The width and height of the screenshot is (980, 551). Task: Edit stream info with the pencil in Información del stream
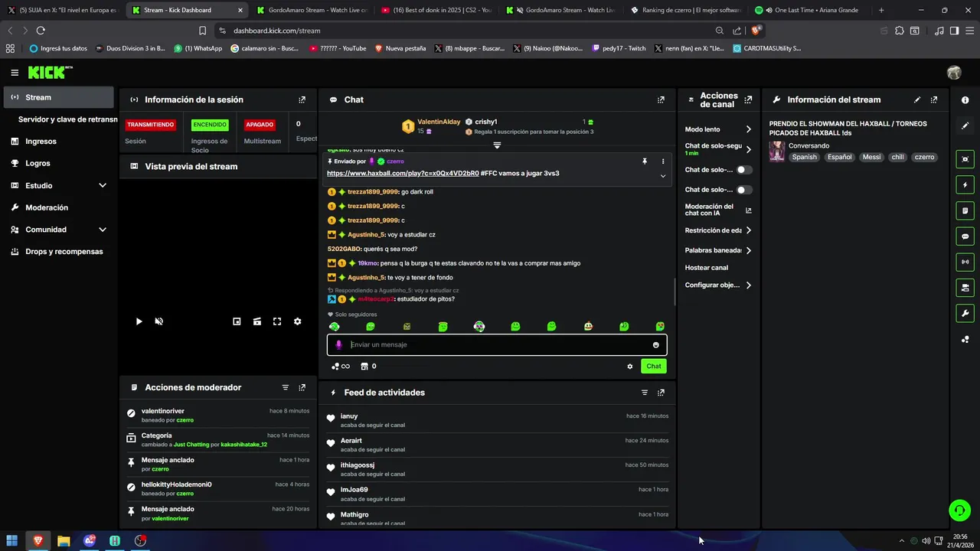[x=917, y=99]
